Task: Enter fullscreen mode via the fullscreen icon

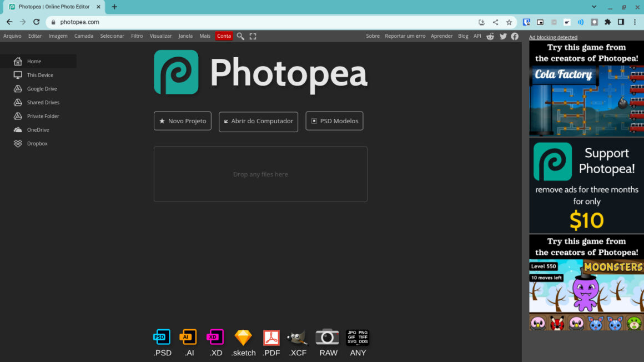Action: [253, 36]
